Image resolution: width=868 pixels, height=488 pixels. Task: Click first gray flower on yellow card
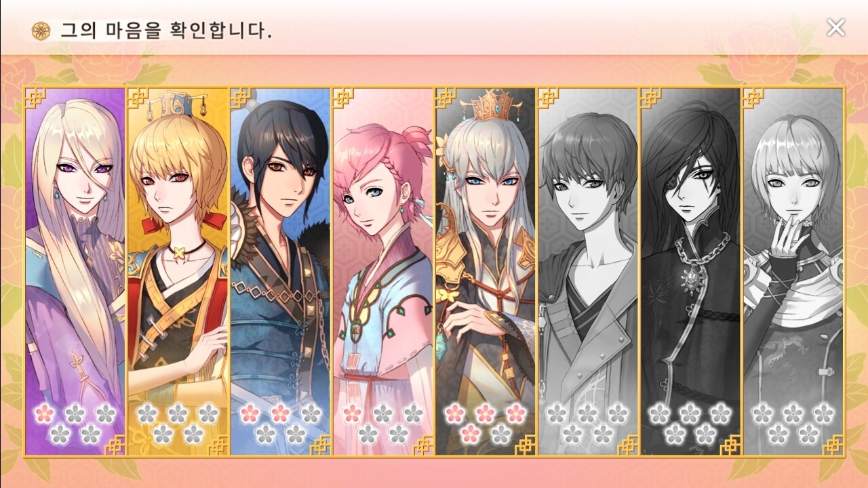click(x=147, y=413)
